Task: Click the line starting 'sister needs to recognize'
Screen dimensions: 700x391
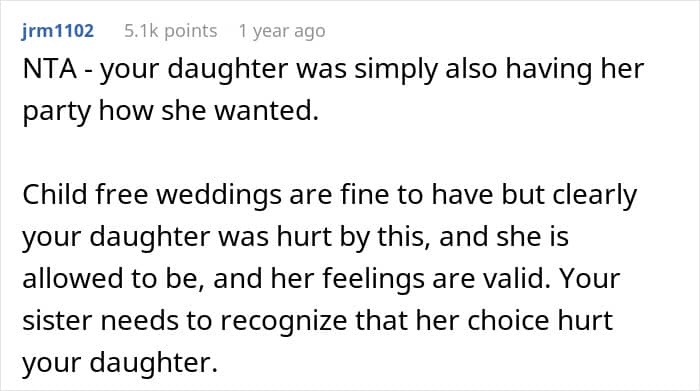Action: pyautogui.click(x=317, y=320)
